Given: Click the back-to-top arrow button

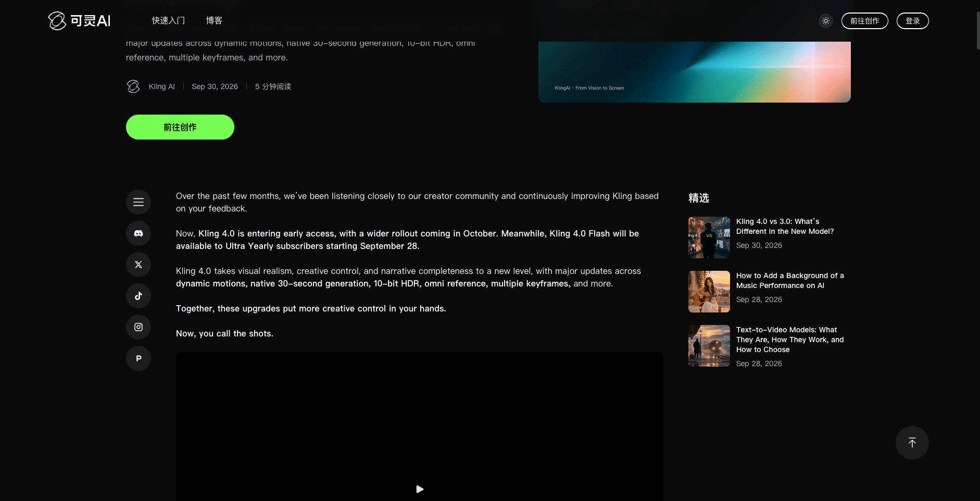Looking at the screenshot, I should tap(912, 443).
